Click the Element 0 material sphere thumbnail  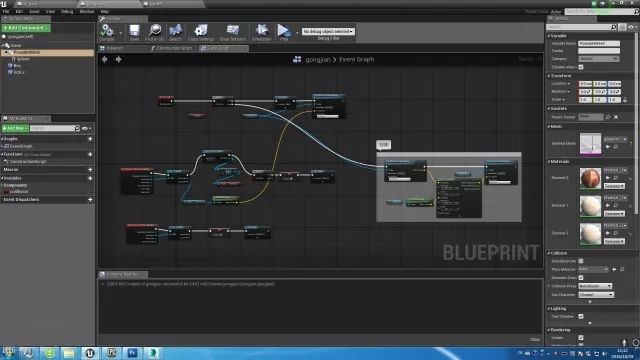pyautogui.click(x=590, y=178)
